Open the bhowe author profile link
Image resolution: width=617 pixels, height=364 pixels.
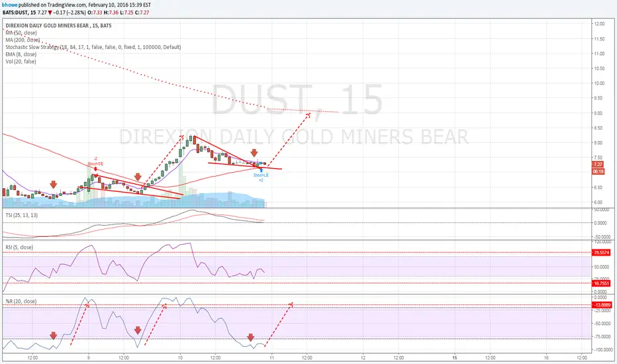(10, 5)
